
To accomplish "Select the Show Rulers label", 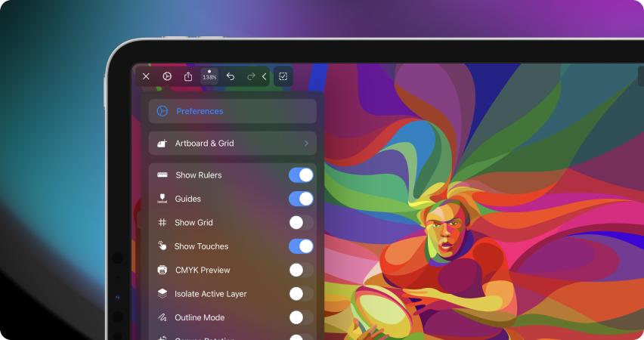I will 198,175.
